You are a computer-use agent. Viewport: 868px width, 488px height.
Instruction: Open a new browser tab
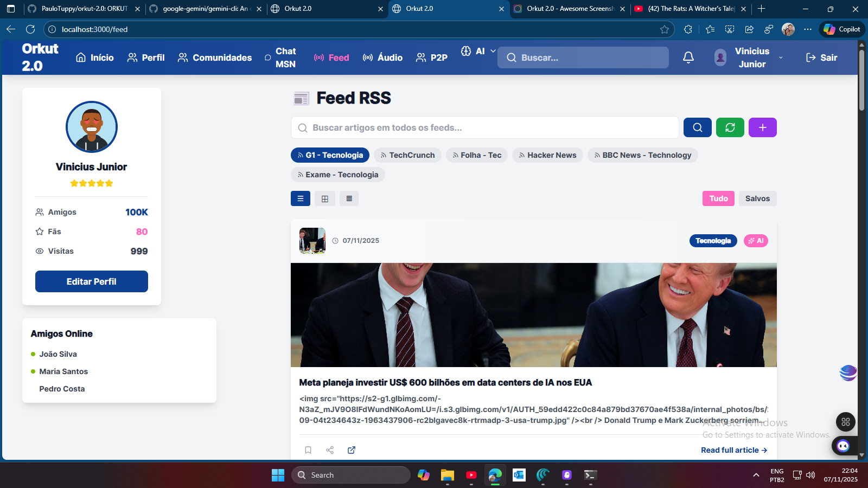762,9
